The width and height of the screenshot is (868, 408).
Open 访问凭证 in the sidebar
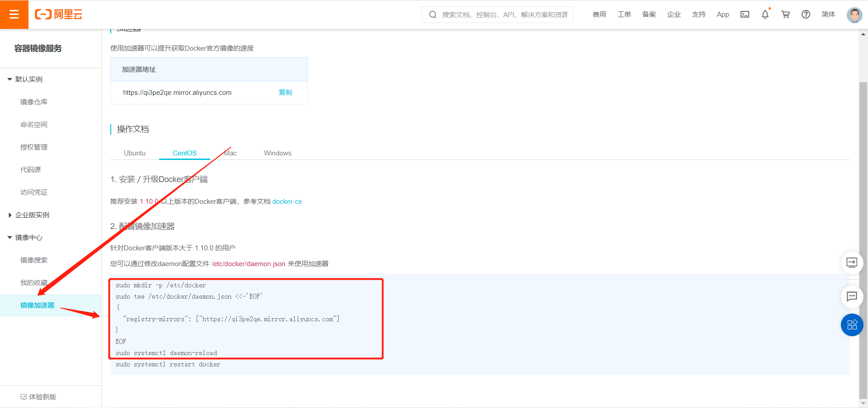(34, 192)
